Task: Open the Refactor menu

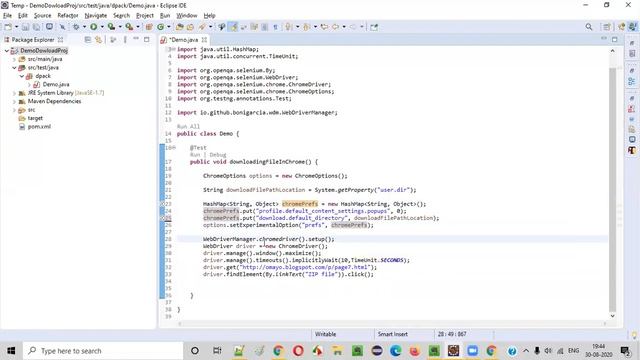Action: tap(68, 16)
